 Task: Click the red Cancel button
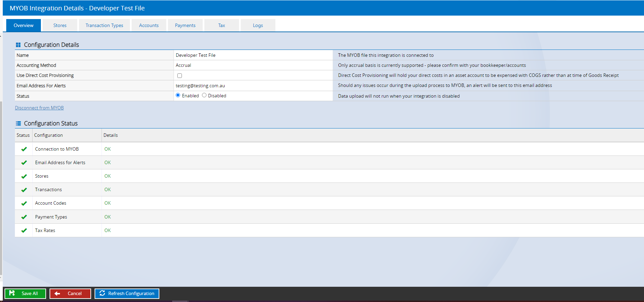[x=70, y=293]
